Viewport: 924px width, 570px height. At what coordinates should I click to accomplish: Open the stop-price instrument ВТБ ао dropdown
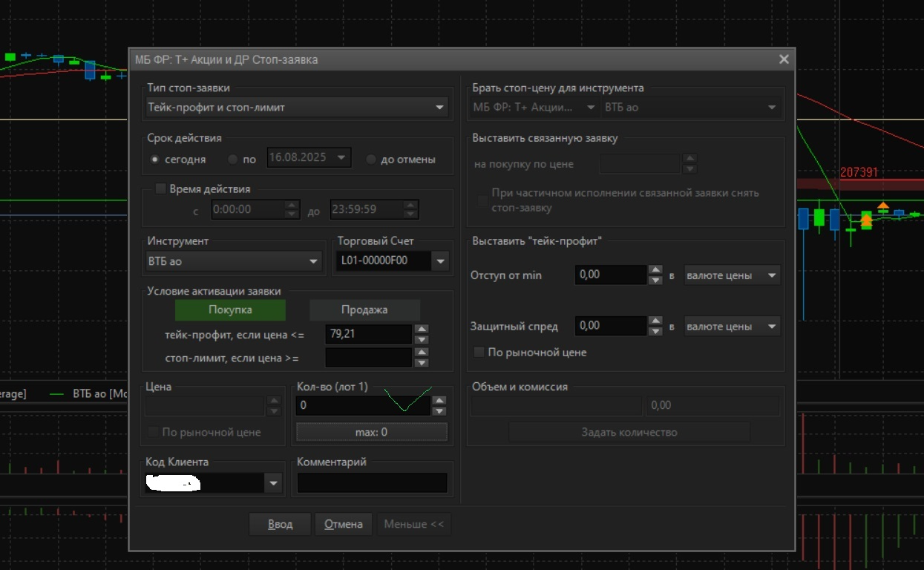click(x=692, y=108)
